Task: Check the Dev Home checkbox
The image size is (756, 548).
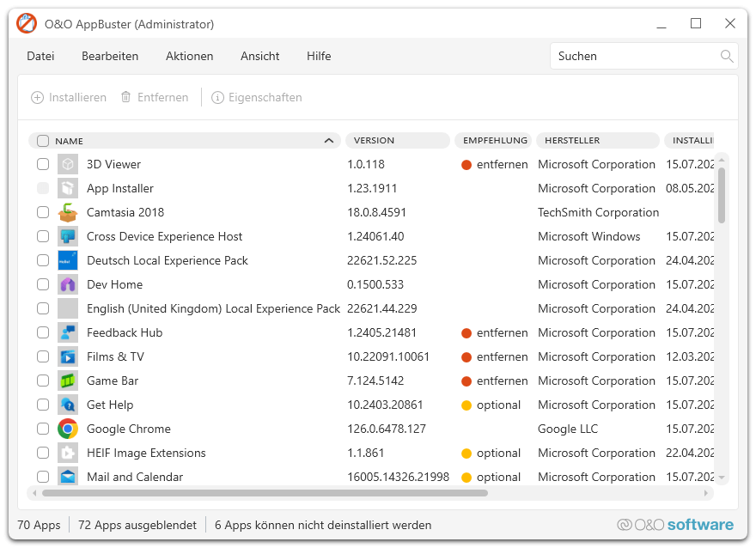Action: click(43, 285)
